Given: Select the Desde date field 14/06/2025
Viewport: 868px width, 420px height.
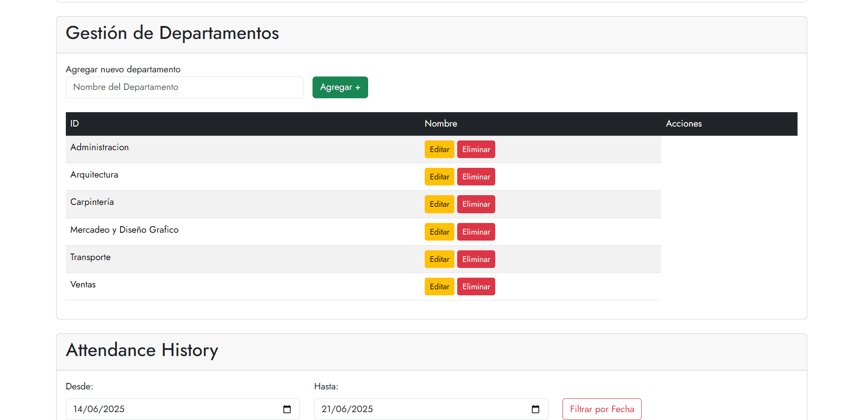Looking at the screenshot, I should 172,409.
